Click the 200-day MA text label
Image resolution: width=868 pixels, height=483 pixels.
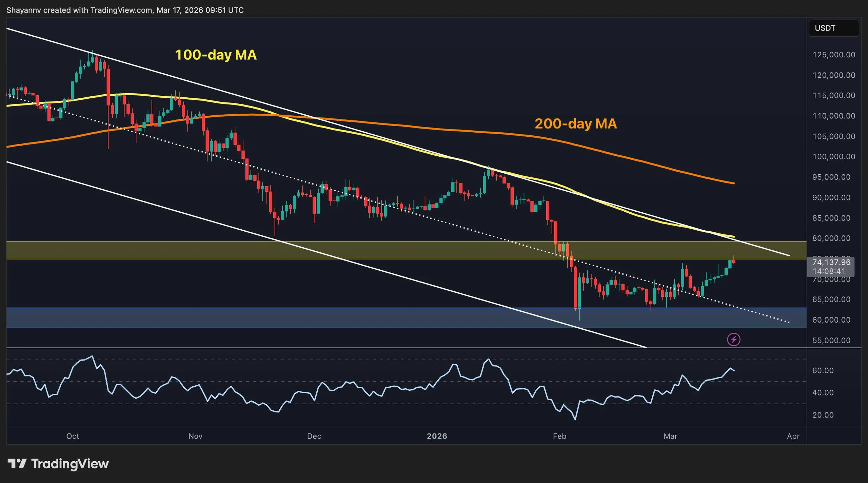pos(576,124)
